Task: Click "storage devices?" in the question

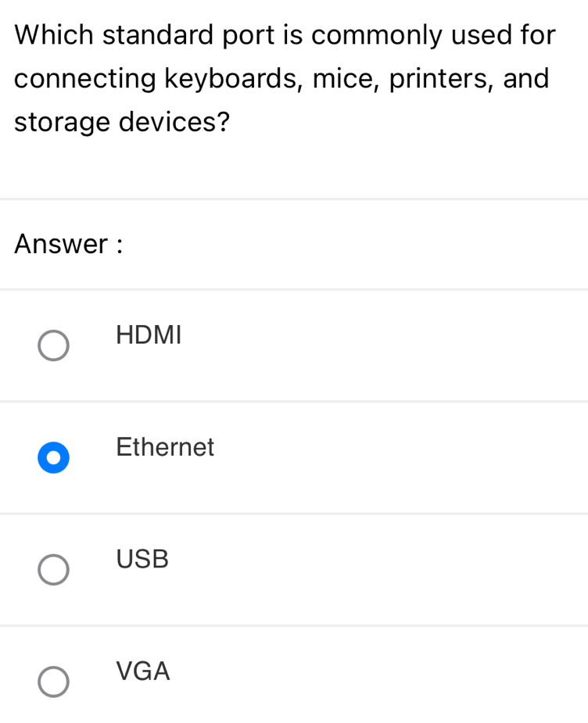Action: pyautogui.click(x=122, y=123)
